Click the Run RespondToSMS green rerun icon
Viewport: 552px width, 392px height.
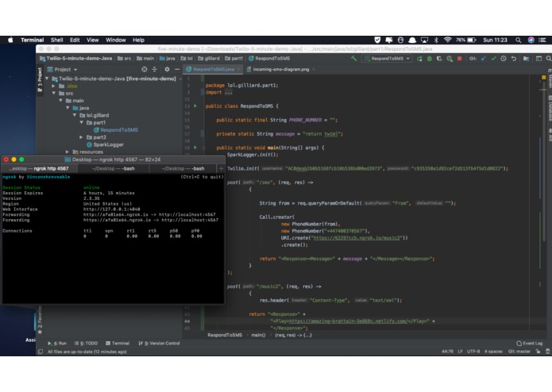click(419, 59)
